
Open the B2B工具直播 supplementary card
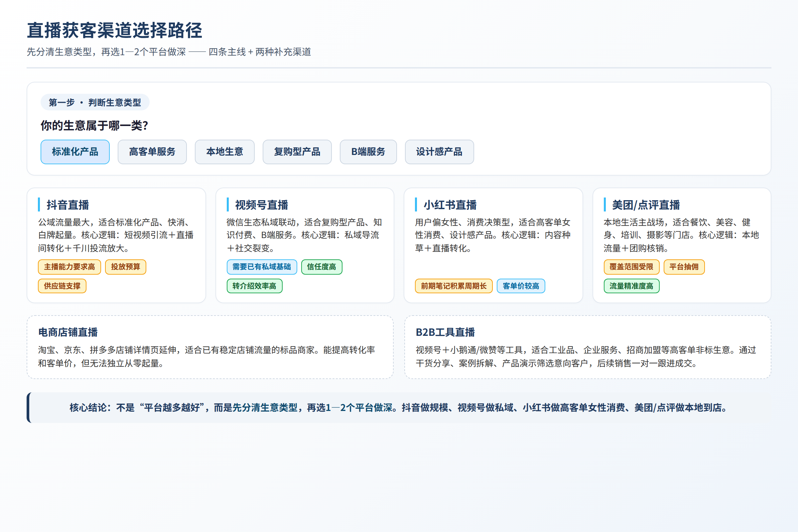(588, 347)
